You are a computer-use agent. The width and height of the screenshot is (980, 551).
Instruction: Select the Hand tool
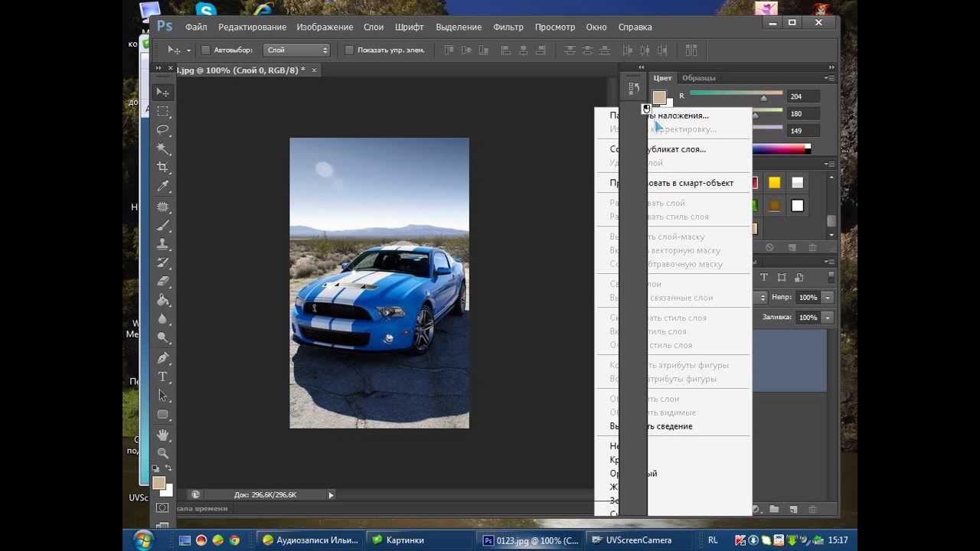tap(162, 435)
